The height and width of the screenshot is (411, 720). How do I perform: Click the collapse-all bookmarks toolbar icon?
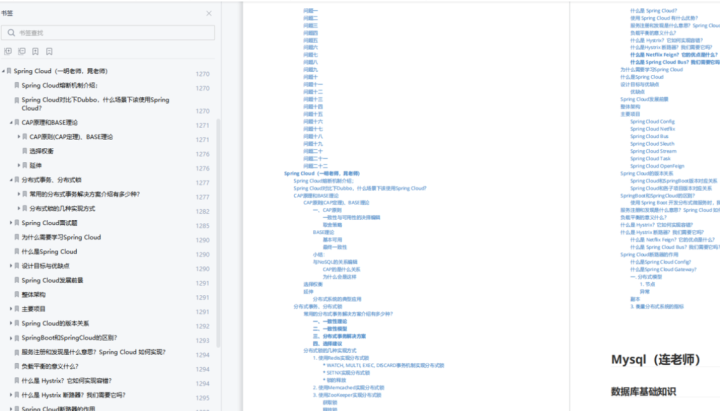point(22,51)
